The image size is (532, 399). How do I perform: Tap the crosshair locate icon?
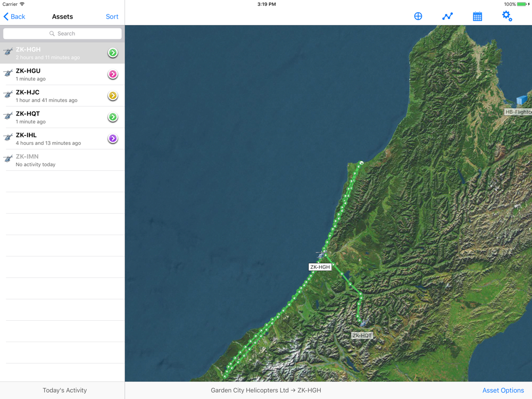pyautogui.click(x=418, y=16)
